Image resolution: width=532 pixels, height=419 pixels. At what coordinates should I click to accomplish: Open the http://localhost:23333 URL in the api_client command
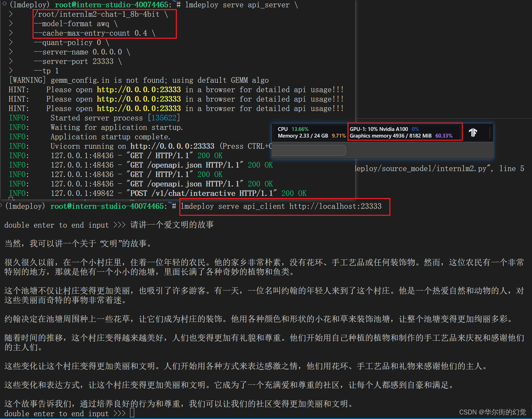click(x=335, y=206)
